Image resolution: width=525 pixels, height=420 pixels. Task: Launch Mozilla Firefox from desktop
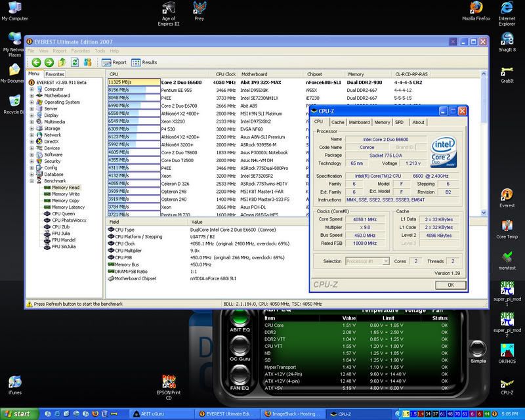point(476,11)
